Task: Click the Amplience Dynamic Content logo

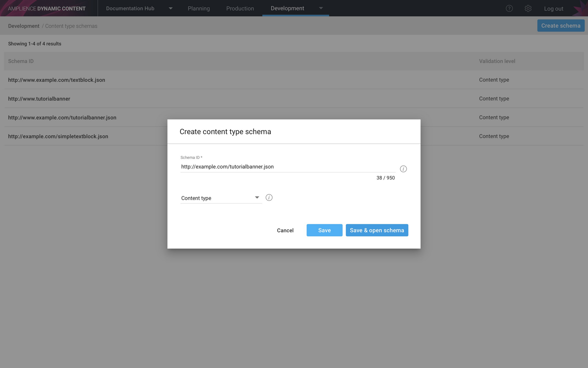Action: (x=46, y=8)
